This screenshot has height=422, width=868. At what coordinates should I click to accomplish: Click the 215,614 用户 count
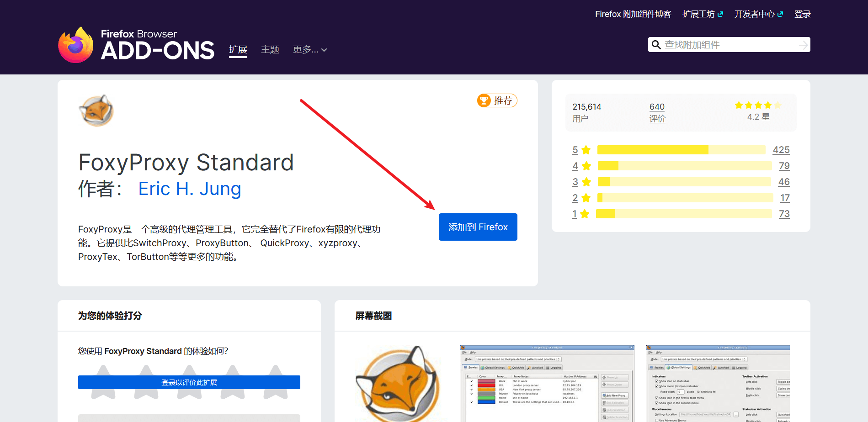pyautogui.click(x=587, y=112)
